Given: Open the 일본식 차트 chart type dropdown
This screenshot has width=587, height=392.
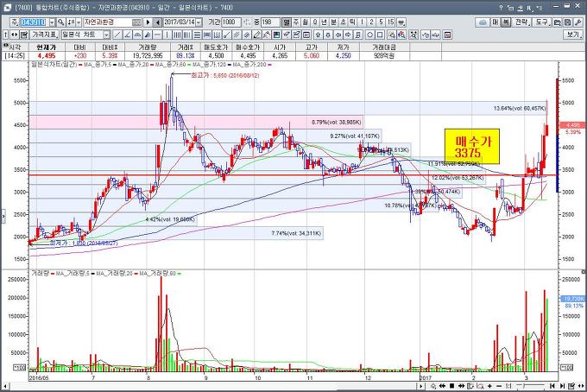Looking at the screenshot, I should point(107,35).
